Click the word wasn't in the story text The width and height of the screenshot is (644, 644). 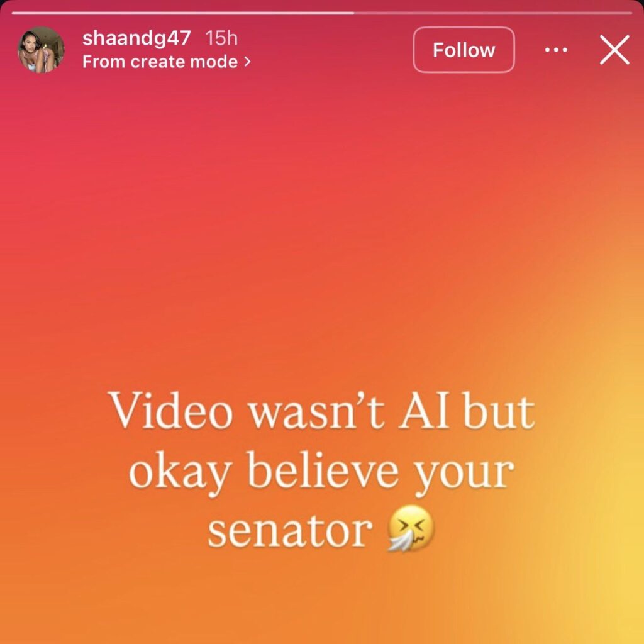pos(318,411)
